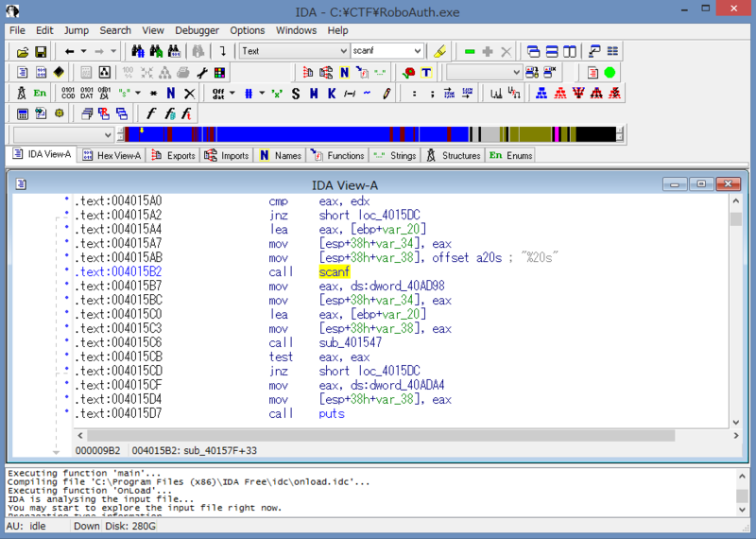Screen dimensions: 756x539
Task: Jump back with the left arrow icon
Action: 69,51
